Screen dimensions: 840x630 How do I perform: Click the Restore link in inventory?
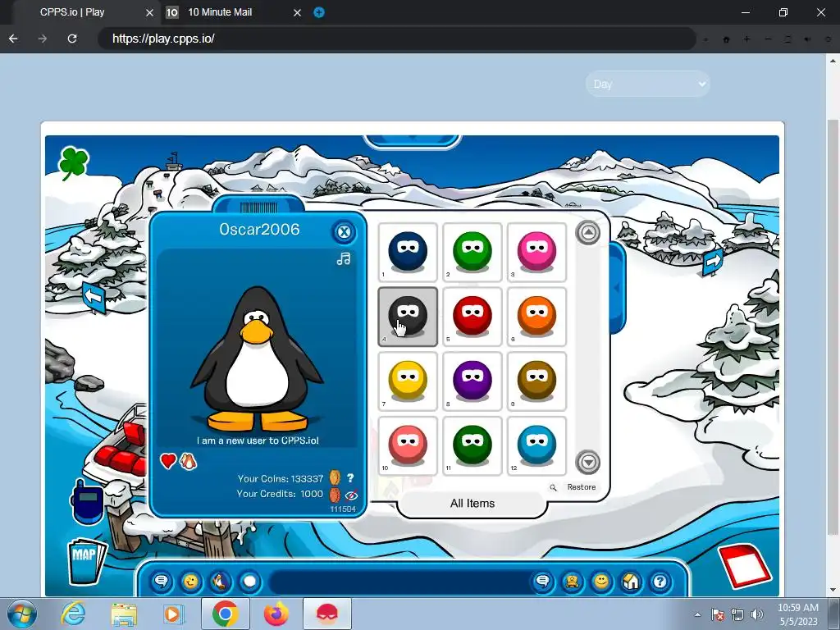tap(582, 487)
